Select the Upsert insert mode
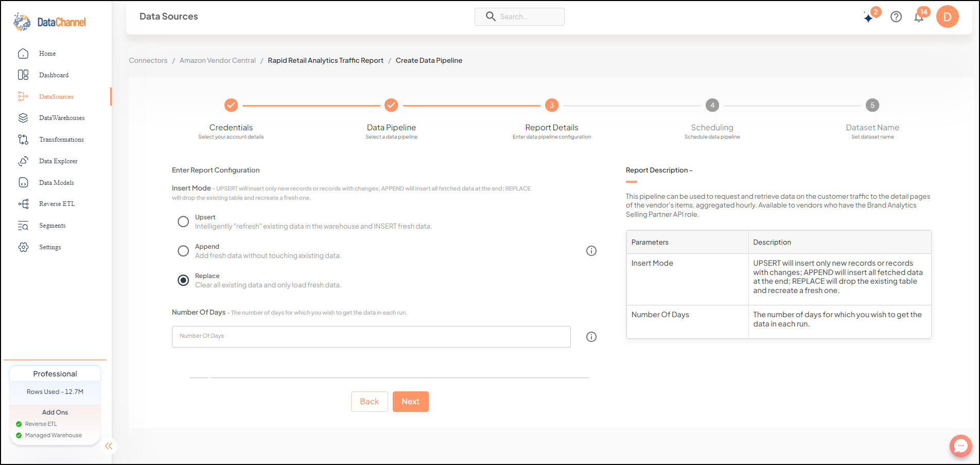980x465 pixels. coord(183,221)
